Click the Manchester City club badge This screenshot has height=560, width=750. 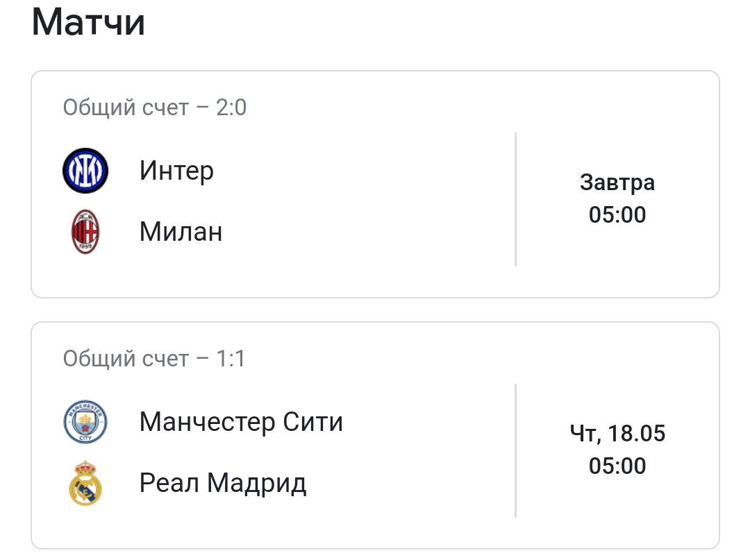click(x=85, y=422)
